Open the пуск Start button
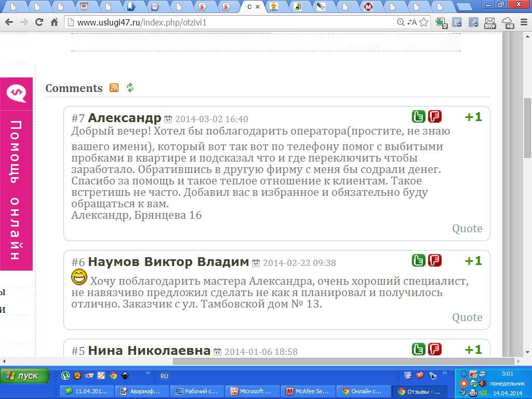 click(24, 376)
